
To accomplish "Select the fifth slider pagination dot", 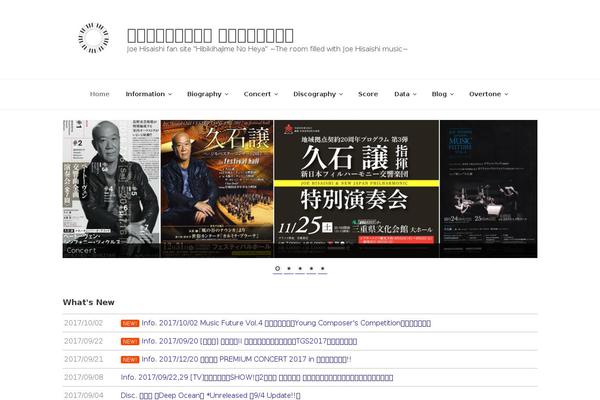I will [x=323, y=269].
